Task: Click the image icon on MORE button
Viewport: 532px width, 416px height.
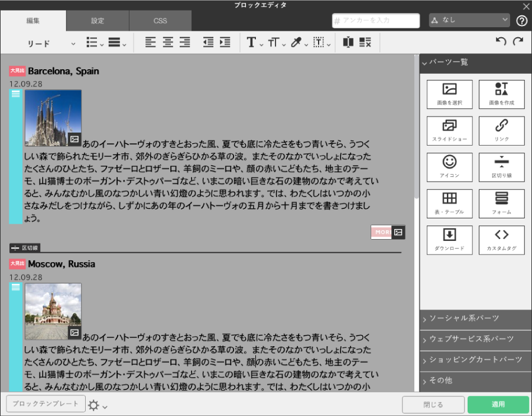Action: (398, 233)
